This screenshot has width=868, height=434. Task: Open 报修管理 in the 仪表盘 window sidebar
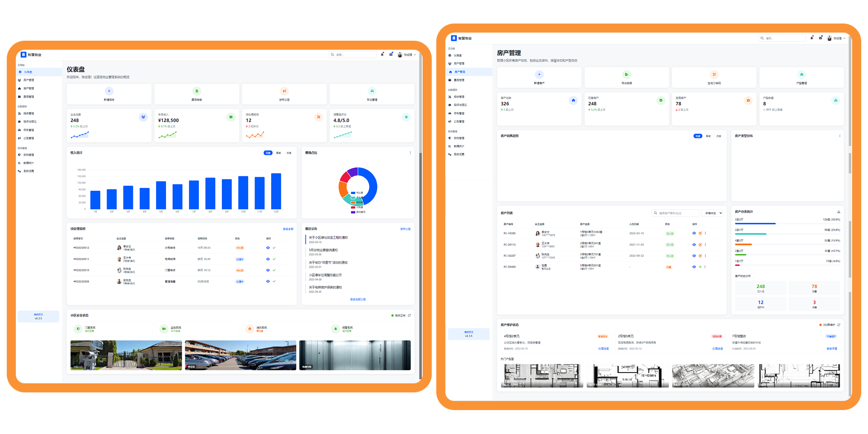pyautogui.click(x=28, y=113)
